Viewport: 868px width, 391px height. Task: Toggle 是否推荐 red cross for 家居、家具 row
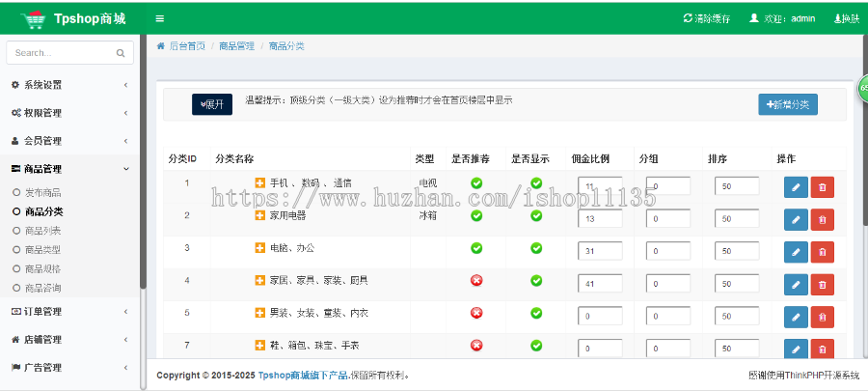(x=475, y=280)
